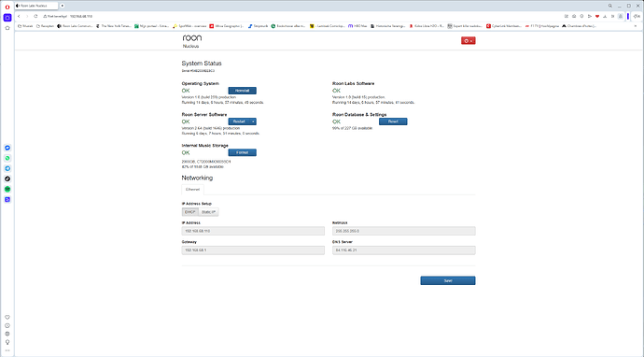Screen dimensions: 644x357
Task: Open WhatsApp in the Opera sidebar
Action: [7, 158]
